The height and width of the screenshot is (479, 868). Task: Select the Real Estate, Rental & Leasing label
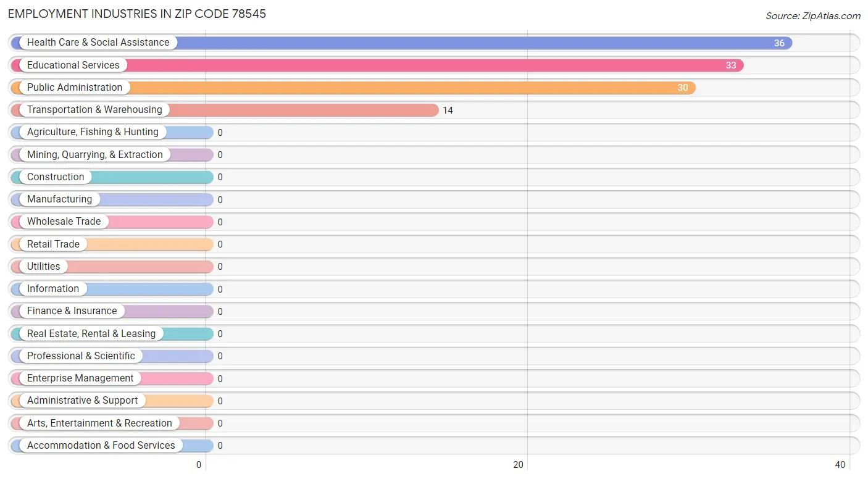(x=91, y=333)
